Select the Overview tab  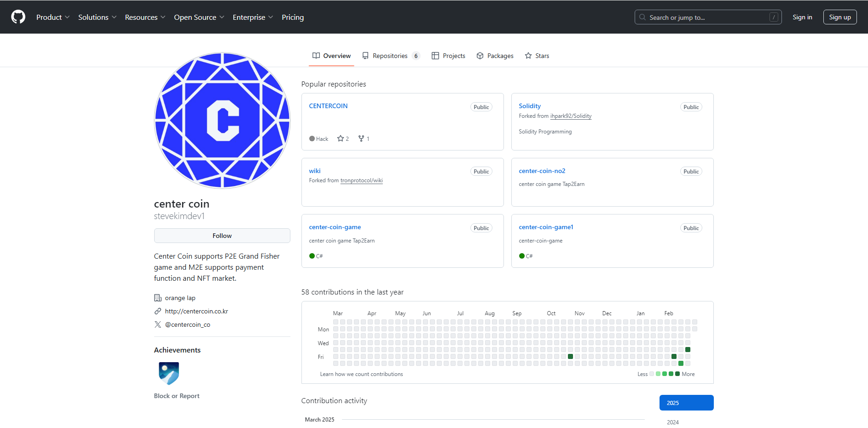331,56
